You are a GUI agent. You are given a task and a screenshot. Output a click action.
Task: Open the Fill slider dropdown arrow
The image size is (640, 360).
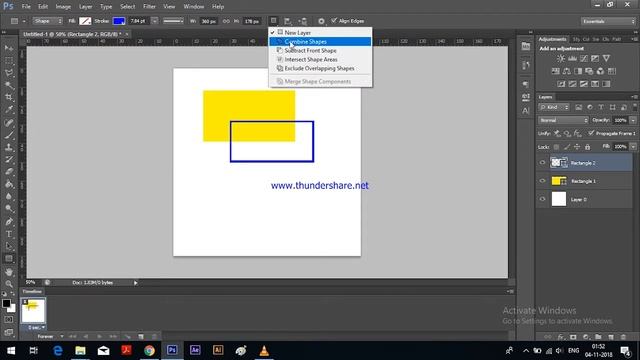click(633, 147)
